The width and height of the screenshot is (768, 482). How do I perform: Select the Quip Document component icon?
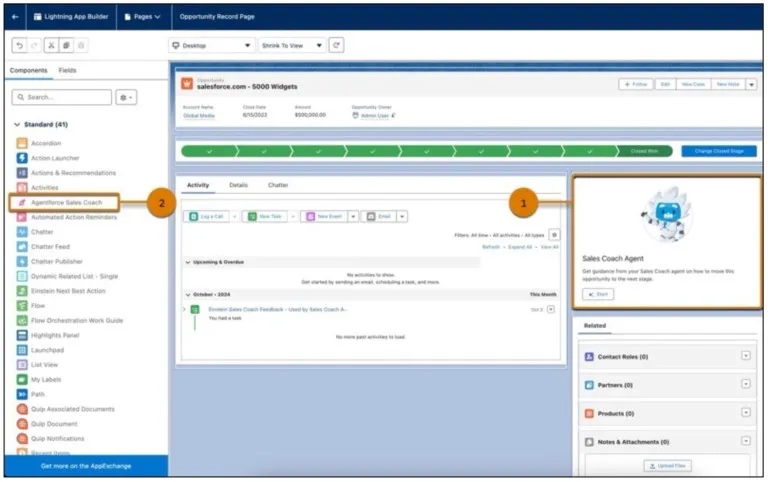[x=22, y=424]
